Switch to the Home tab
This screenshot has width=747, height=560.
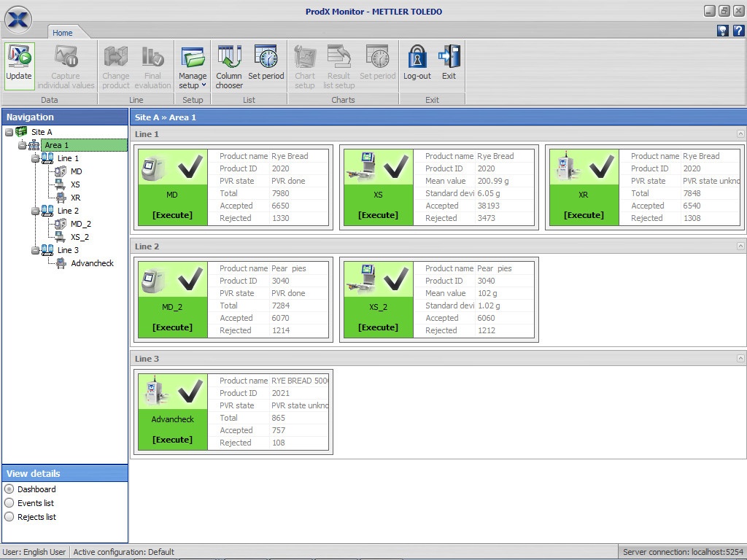(63, 32)
